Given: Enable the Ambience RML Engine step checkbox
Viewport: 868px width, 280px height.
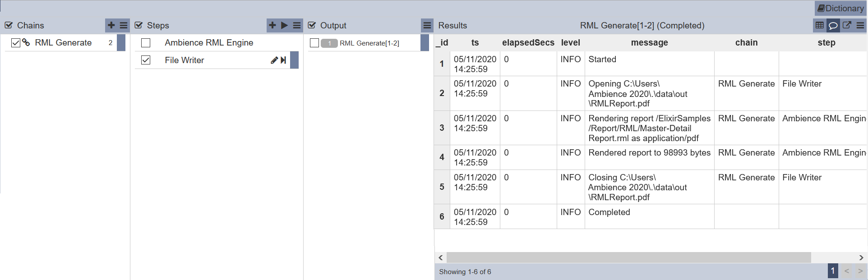Looking at the screenshot, I should click(x=146, y=43).
